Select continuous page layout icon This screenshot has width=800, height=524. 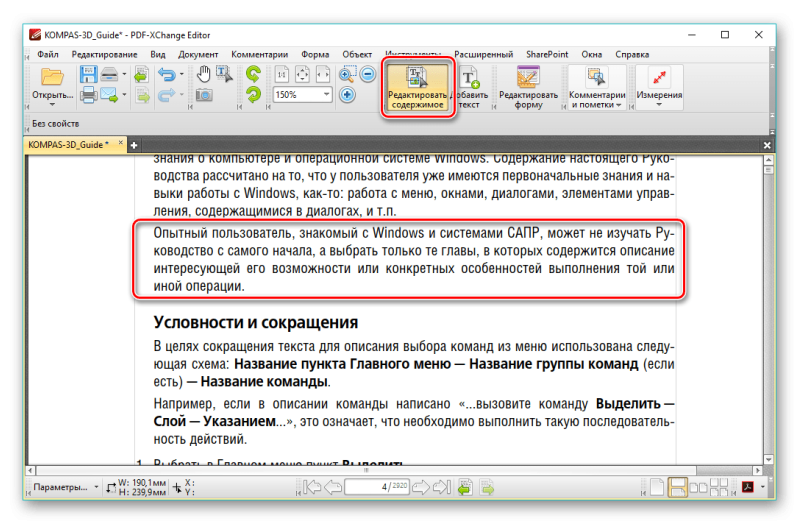pyautogui.click(x=677, y=487)
